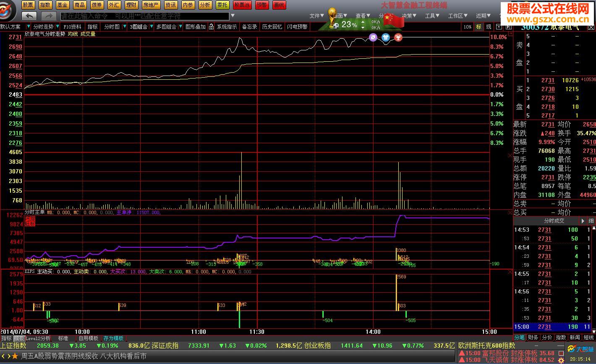Screen dimensions: 596x364
Task: Click the 闪电预警 button
Action: click(297, 26)
